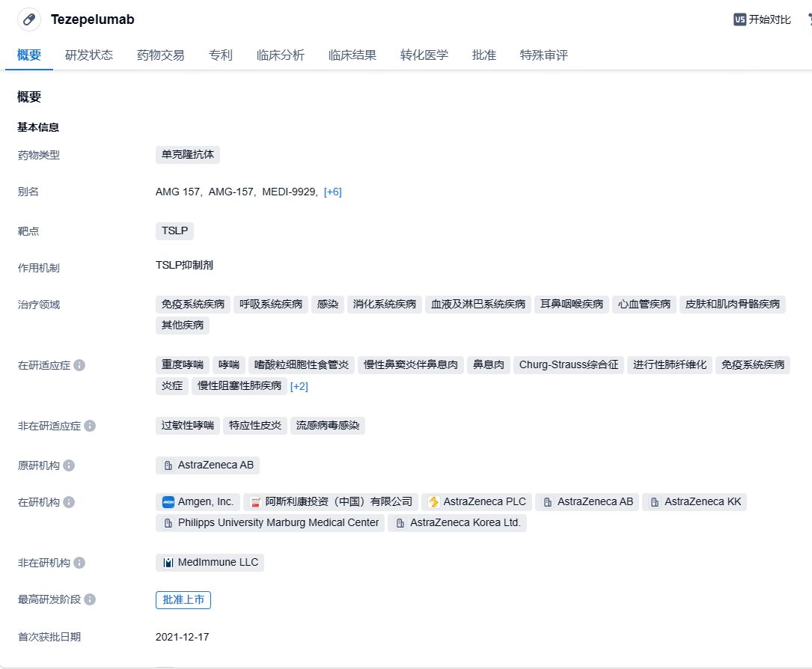
Task: Click the 进行性肺纤维化 tag
Action: pyautogui.click(x=670, y=365)
